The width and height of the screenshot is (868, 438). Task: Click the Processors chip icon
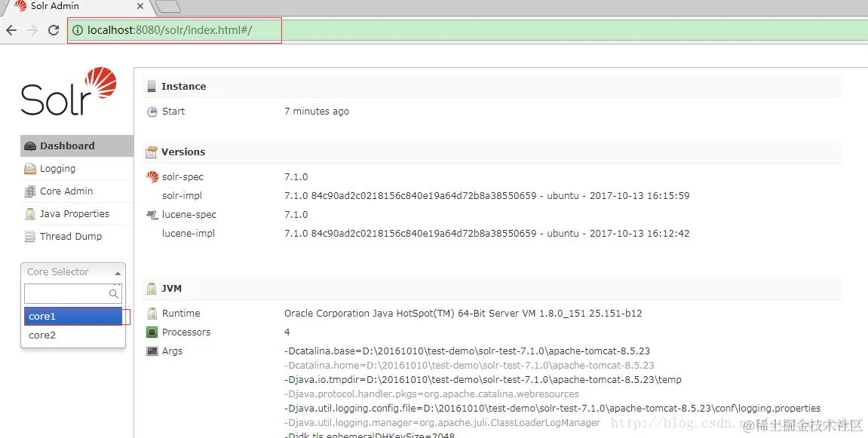(152, 332)
